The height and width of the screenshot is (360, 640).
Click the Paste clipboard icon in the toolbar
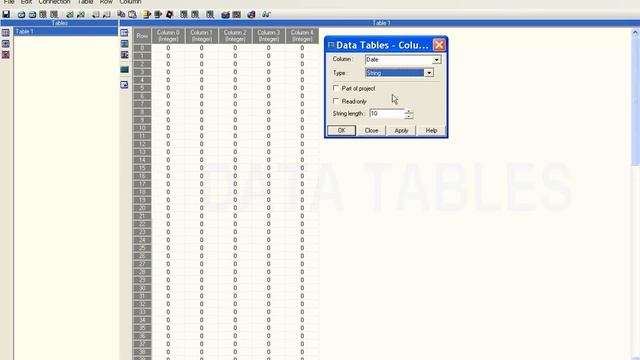coord(132,15)
